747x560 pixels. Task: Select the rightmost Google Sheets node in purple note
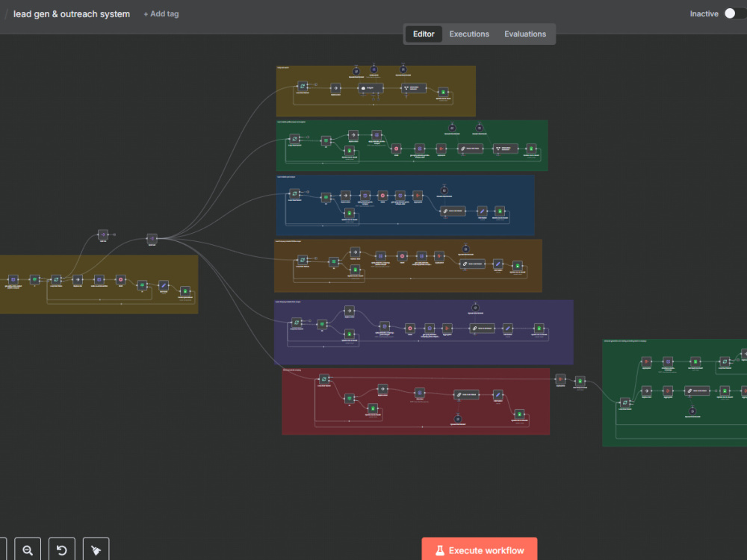539,328
